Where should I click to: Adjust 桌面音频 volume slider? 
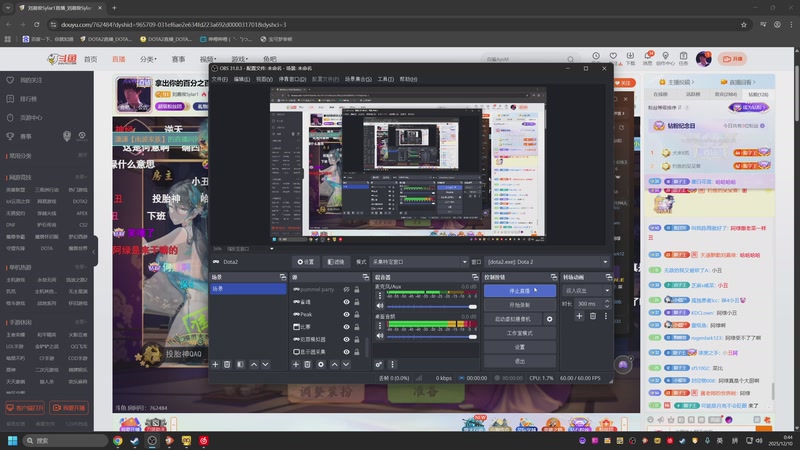(x=431, y=336)
